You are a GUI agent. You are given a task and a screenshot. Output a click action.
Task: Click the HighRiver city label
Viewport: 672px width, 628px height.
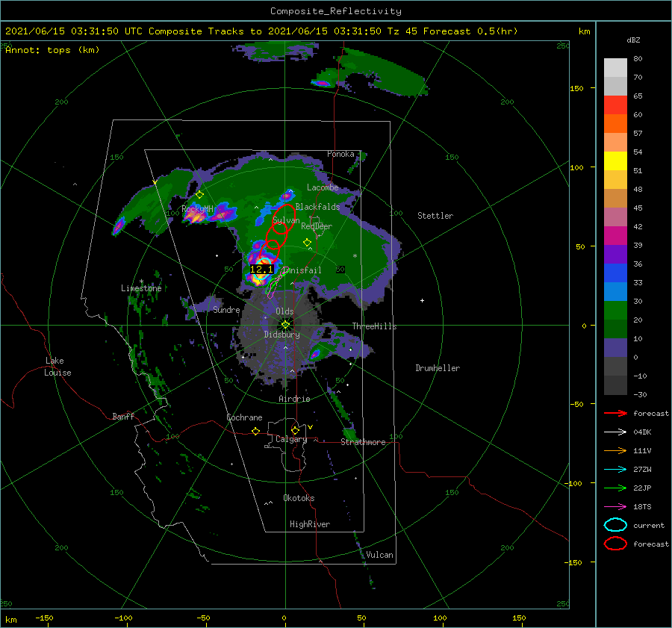[x=309, y=524]
